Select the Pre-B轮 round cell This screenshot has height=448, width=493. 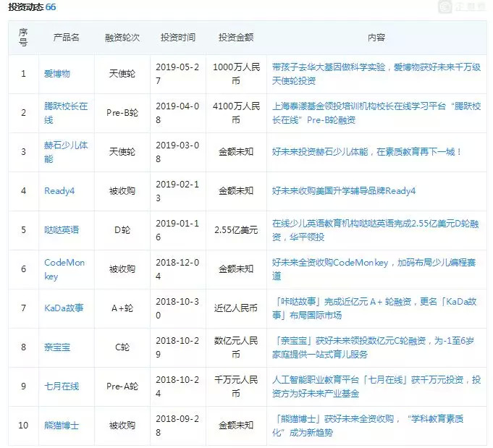[122, 113]
